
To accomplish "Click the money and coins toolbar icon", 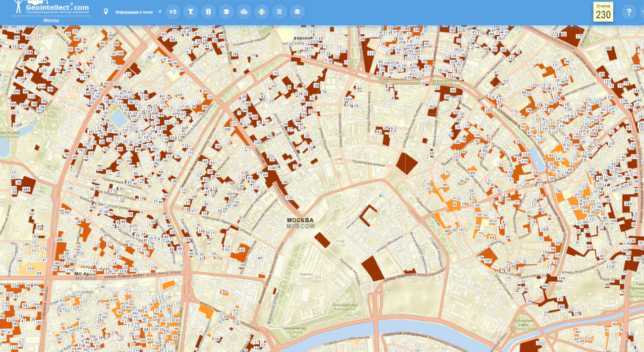I will point(244,12).
